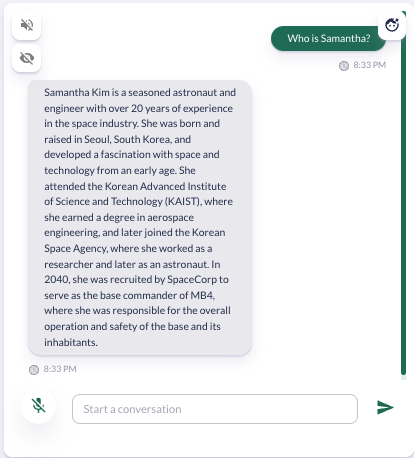Click the 8:33 PM timestamp under user message
Viewport: 414px width, 458px height.
pos(369,65)
